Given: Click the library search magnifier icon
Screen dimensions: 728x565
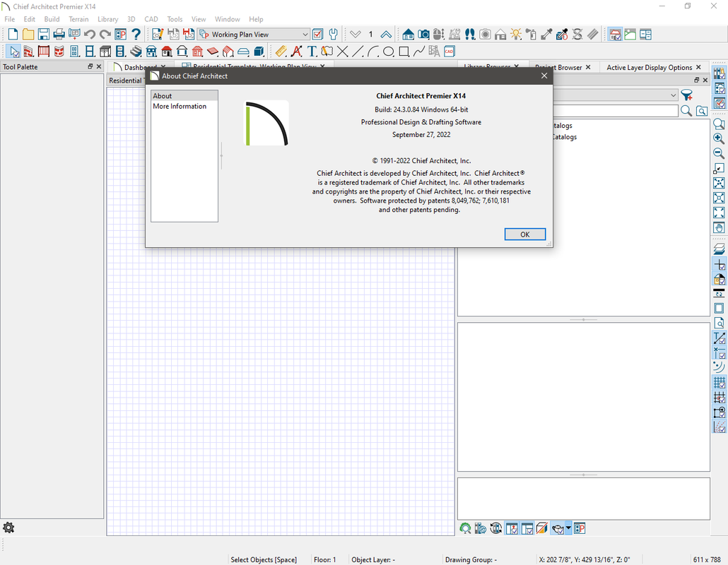Looking at the screenshot, I should [x=686, y=111].
